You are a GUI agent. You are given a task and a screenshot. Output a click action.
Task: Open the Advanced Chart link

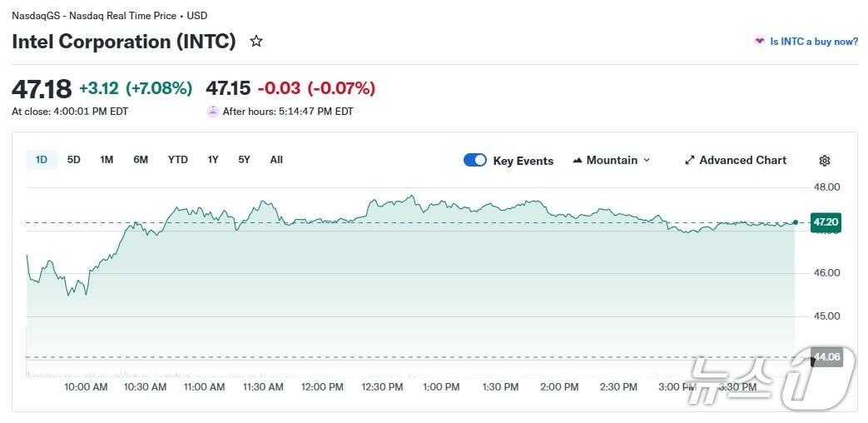coord(742,161)
